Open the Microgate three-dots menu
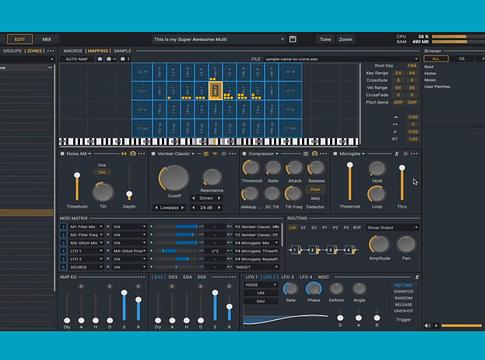 (x=414, y=154)
